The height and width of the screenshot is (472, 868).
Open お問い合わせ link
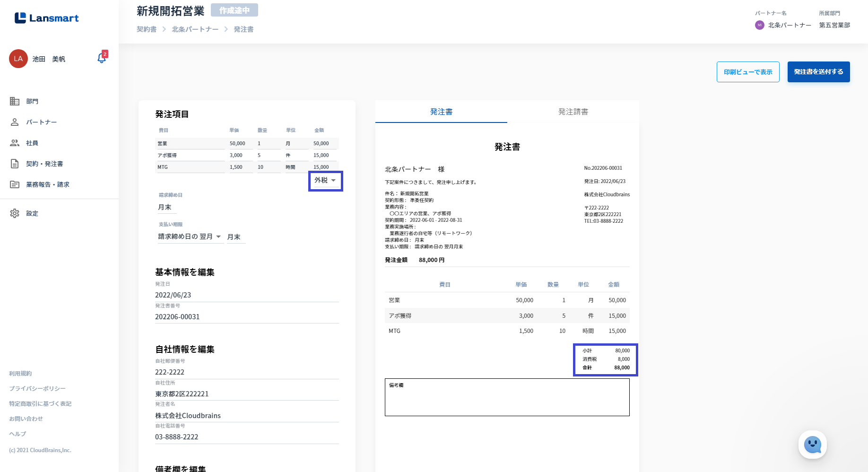click(x=26, y=419)
